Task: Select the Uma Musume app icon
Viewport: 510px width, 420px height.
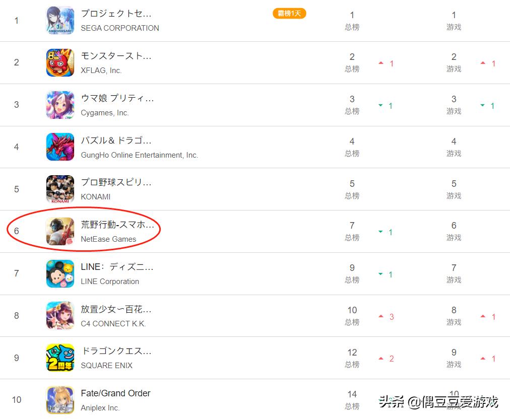Action: click(x=60, y=105)
